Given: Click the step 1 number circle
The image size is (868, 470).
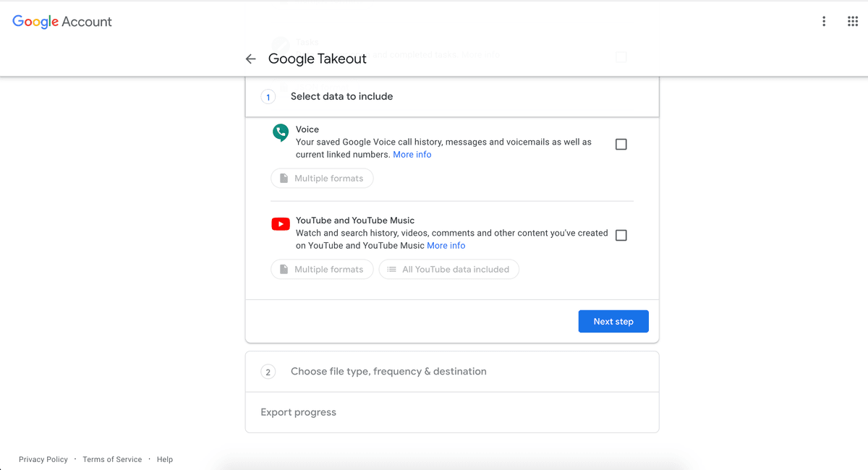Looking at the screenshot, I should (x=268, y=97).
